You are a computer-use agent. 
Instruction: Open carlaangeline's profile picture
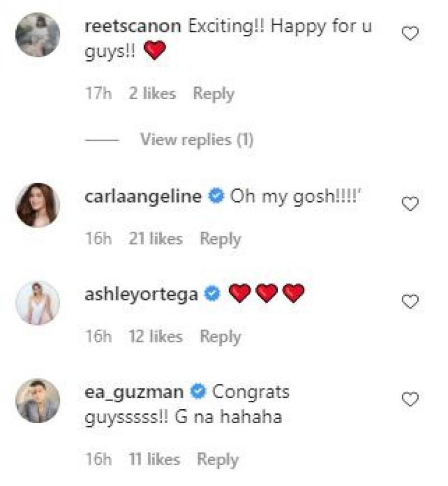click(38, 205)
